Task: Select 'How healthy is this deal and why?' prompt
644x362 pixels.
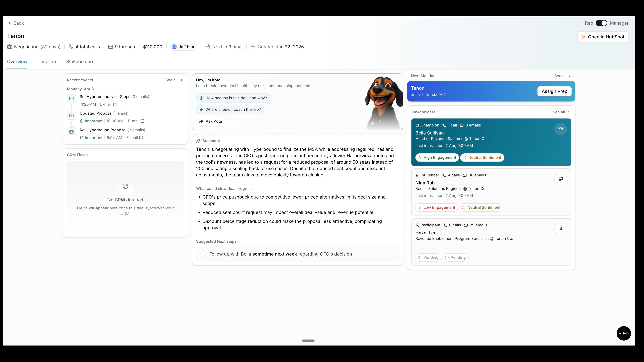Action: [x=233, y=98]
